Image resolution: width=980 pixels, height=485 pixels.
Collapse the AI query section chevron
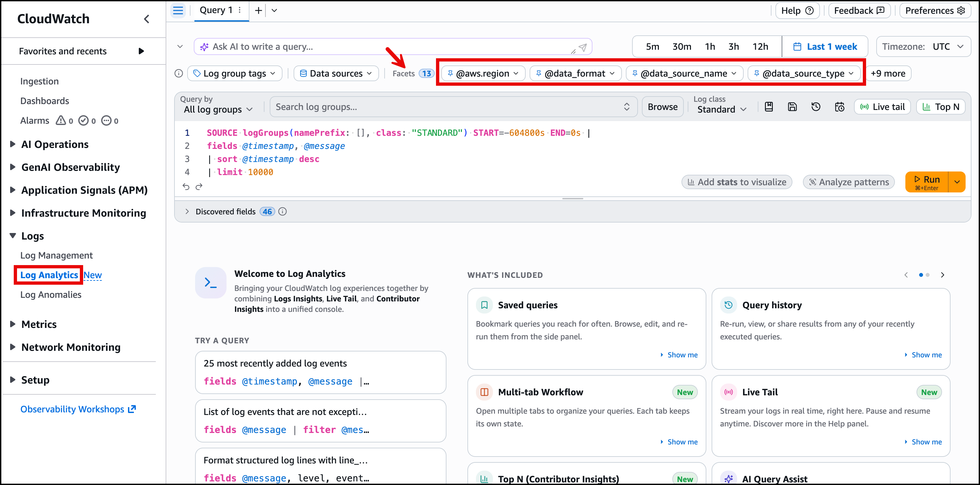coord(180,46)
